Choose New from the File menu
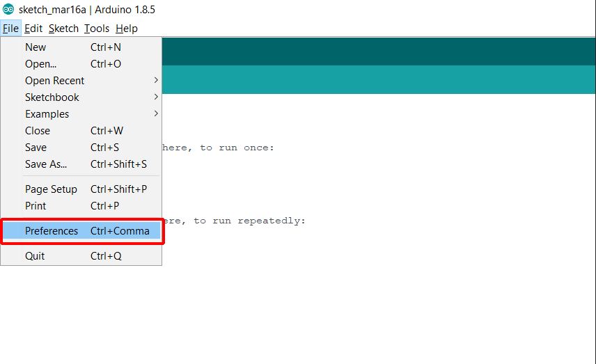Viewport: 596px width, 364px height. pyautogui.click(x=81, y=47)
